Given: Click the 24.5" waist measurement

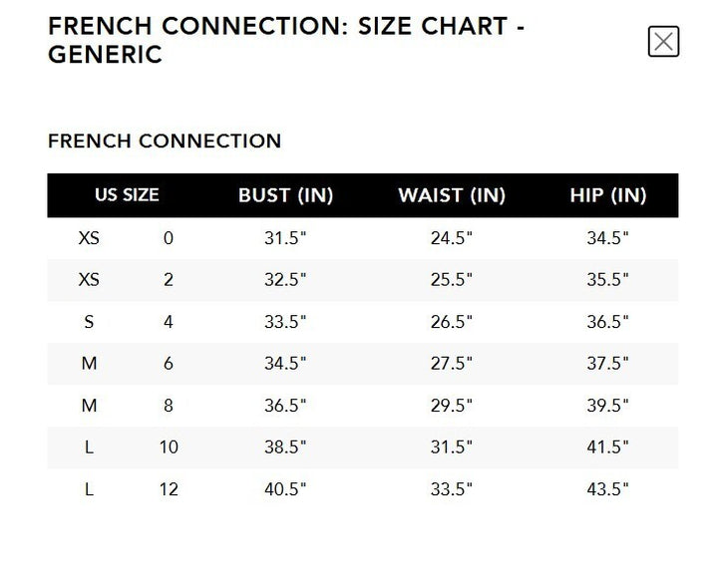Looking at the screenshot, I should coord(452,238).
